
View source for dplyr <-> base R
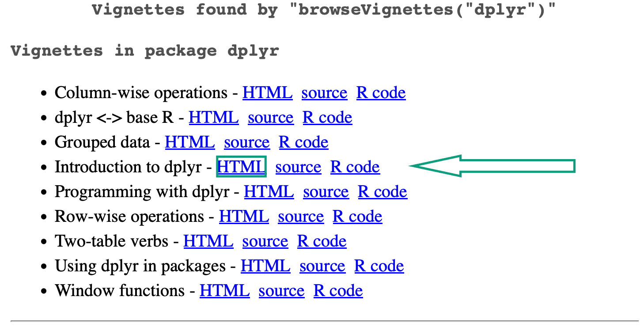pyautogui.click(x=271, y=118)
